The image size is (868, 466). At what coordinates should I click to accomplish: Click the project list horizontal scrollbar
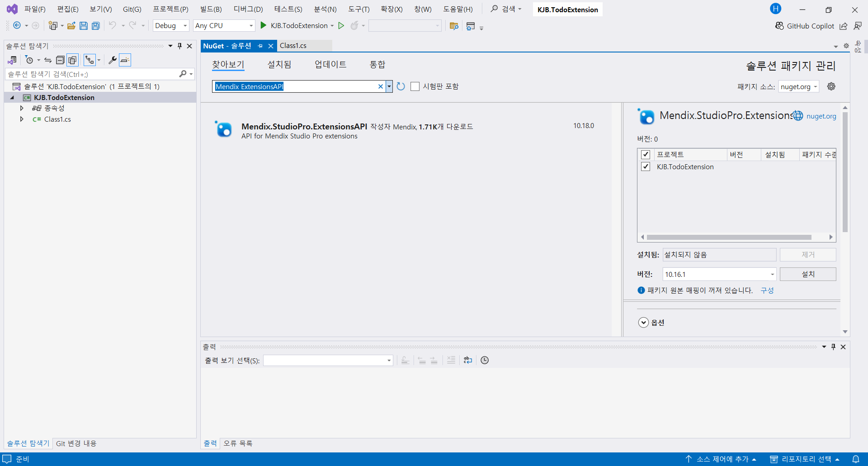tap(729, 237)
